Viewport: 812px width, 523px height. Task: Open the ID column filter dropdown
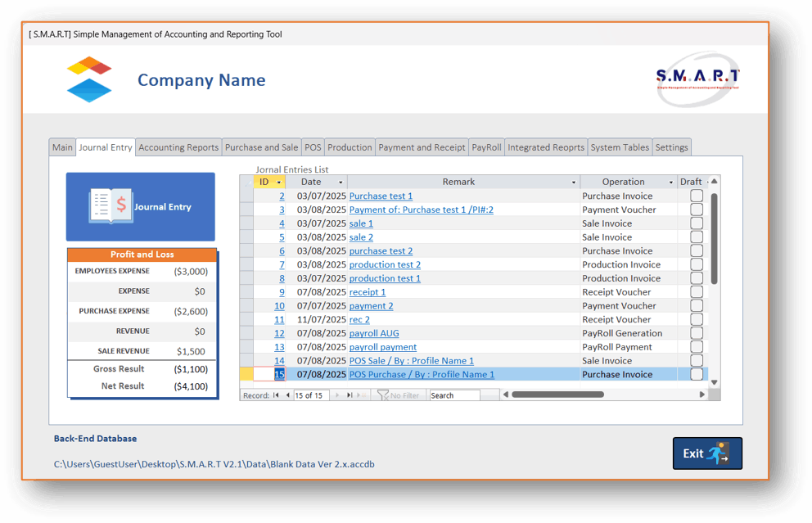coord(278,183)
